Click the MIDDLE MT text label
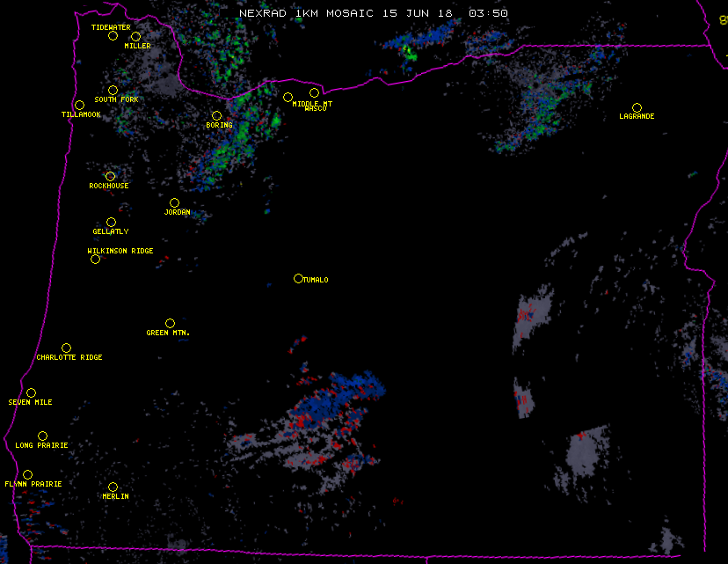Image resolution: width=728 pixels, height=564 pixels. pyautogui.click(x=312, y=104)
